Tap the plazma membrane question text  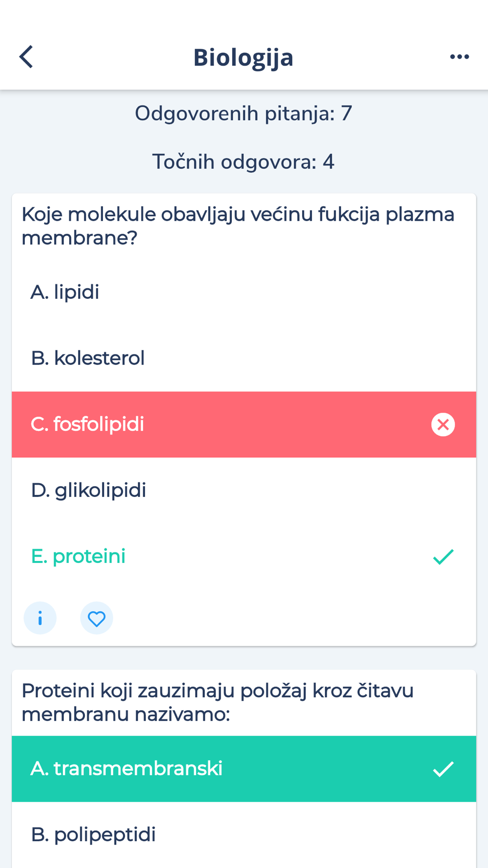pos(238,226)
